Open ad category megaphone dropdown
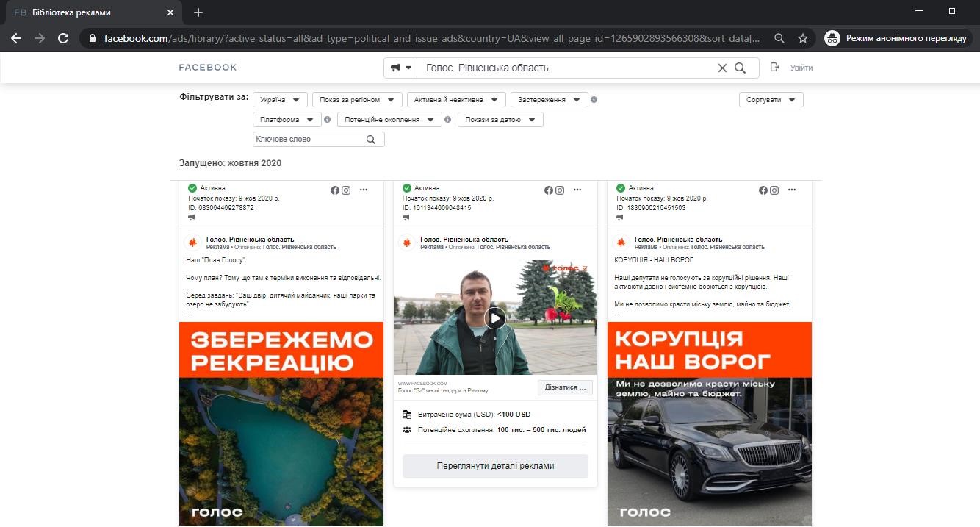 click(400, 68)
